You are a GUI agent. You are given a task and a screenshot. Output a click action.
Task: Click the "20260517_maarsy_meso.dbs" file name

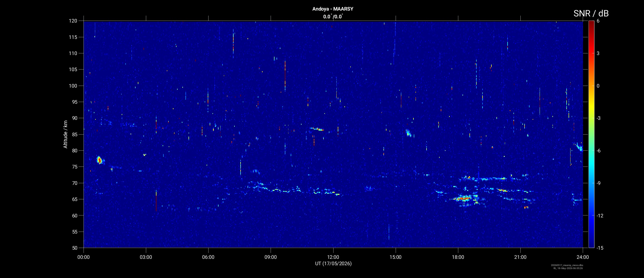tap(567, 265)
